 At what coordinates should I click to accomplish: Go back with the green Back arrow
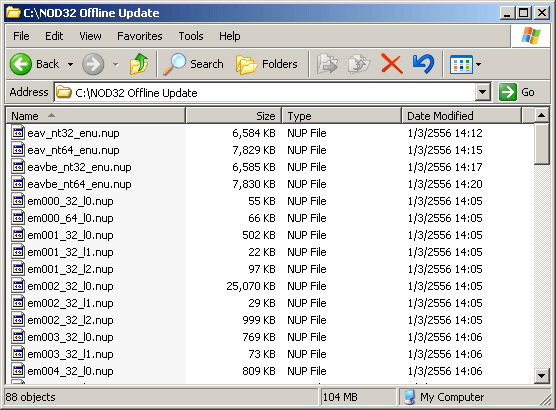coord(35,64)
